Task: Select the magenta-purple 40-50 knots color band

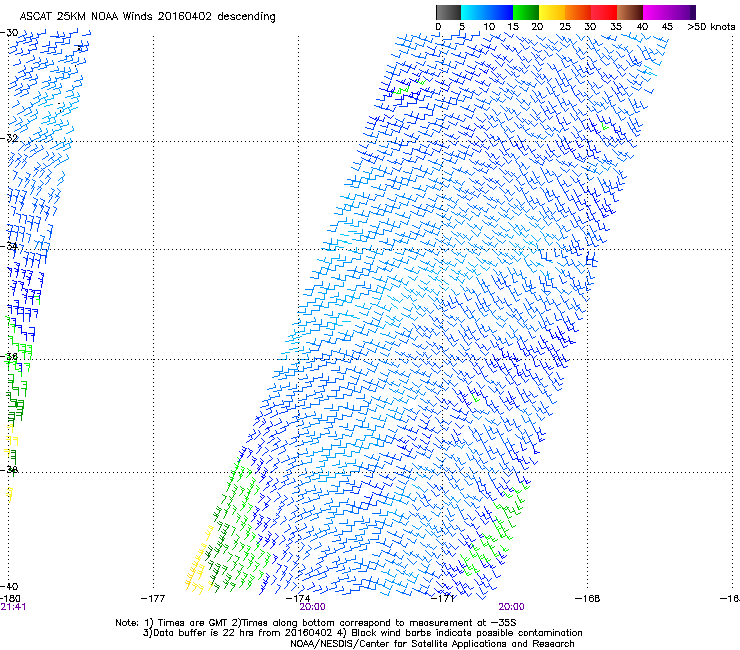Action: click(x=669, y=12)
